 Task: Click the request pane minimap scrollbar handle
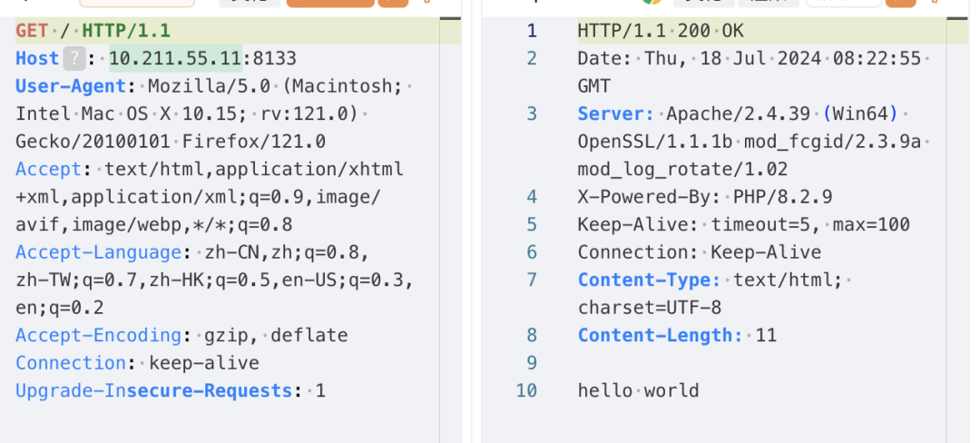[x=451, y=19]
